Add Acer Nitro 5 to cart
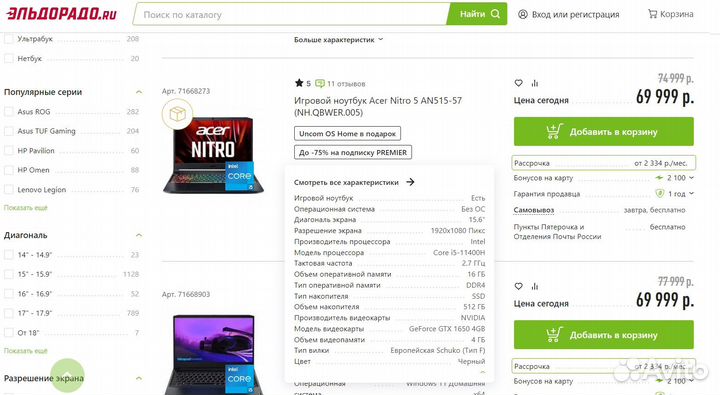Screen dimensions: 720x395 coord(603,132)
